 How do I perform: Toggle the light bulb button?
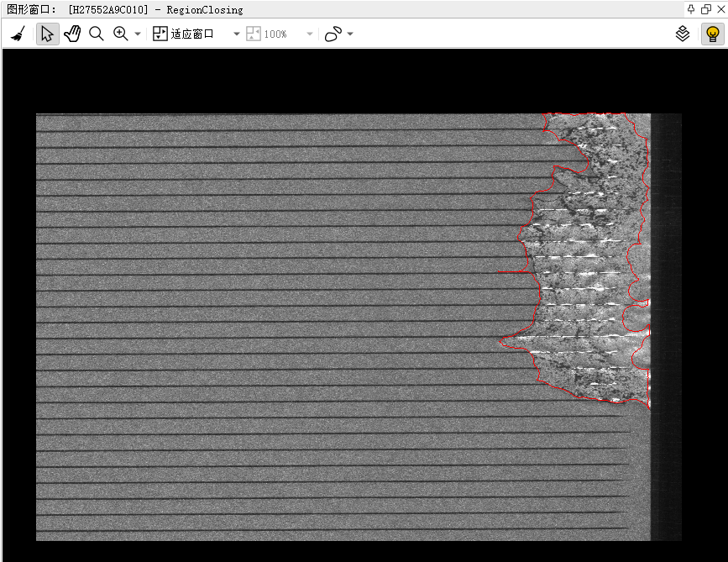[712, 34]
